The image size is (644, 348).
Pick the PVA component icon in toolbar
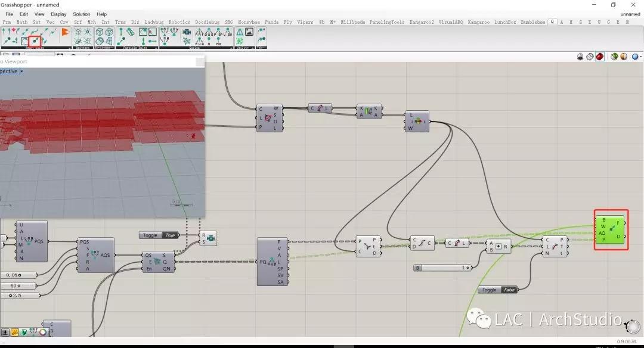(199, 42)
